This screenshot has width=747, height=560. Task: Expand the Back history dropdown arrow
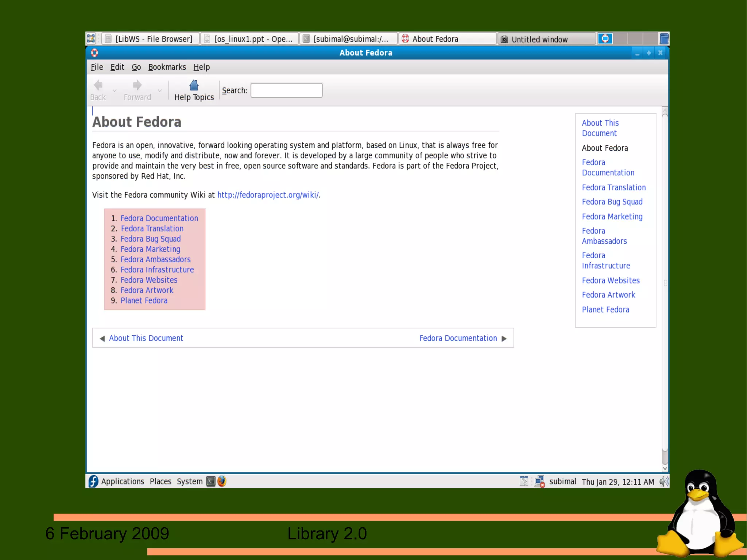115,90
